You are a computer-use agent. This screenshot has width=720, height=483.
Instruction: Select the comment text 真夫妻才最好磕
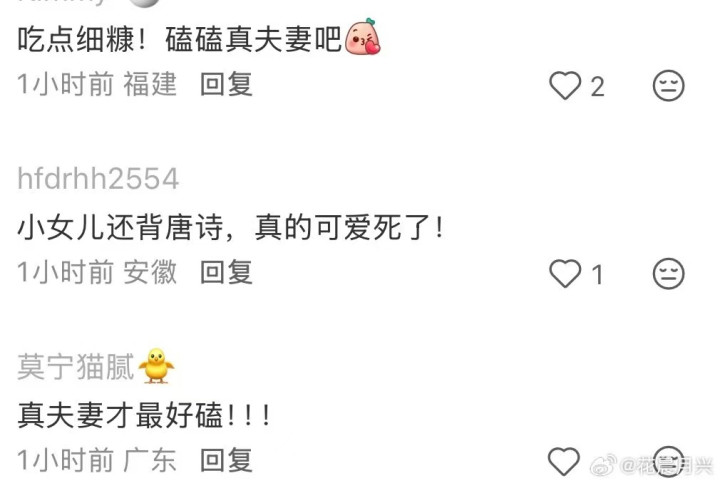120,415
